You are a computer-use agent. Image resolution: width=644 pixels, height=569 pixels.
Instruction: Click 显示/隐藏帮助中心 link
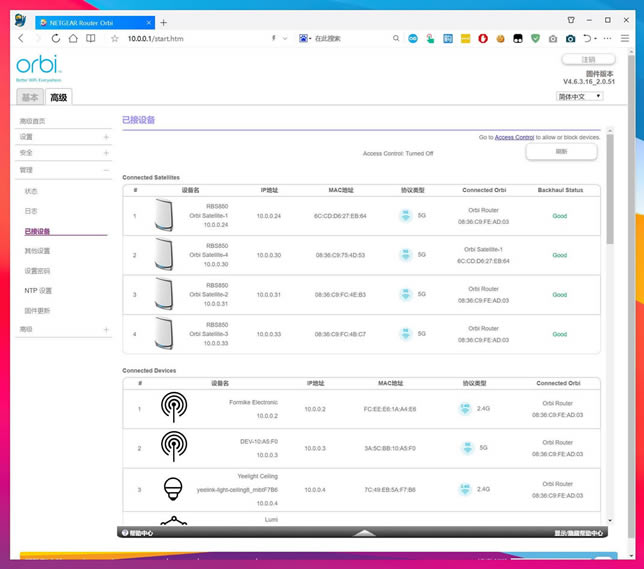point(578,533)
